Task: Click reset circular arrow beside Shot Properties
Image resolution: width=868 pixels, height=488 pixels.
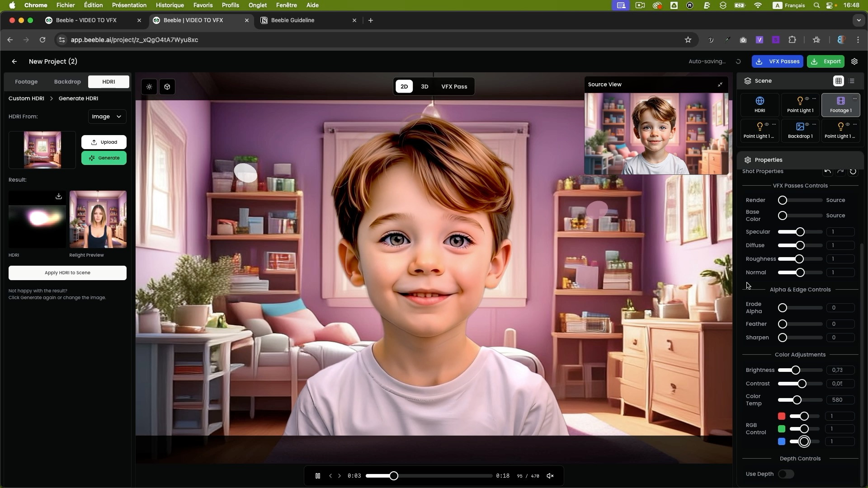Action: point(853,171)
